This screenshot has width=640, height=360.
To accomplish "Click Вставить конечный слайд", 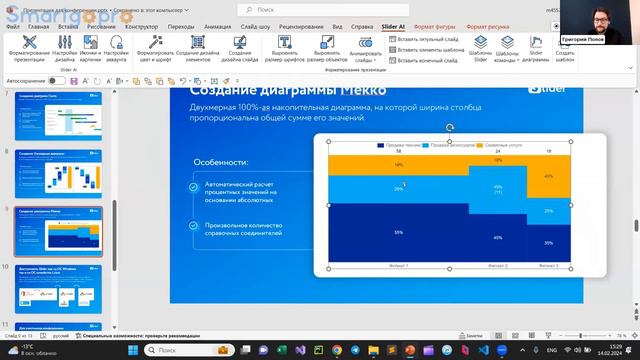I will [x=423, y=60].
